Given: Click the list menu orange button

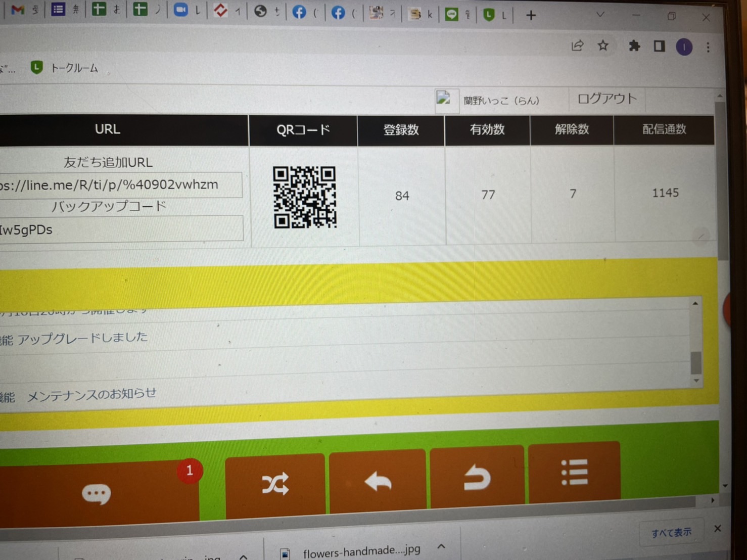Looking at the screenshot, I should [x=575, y=472].
